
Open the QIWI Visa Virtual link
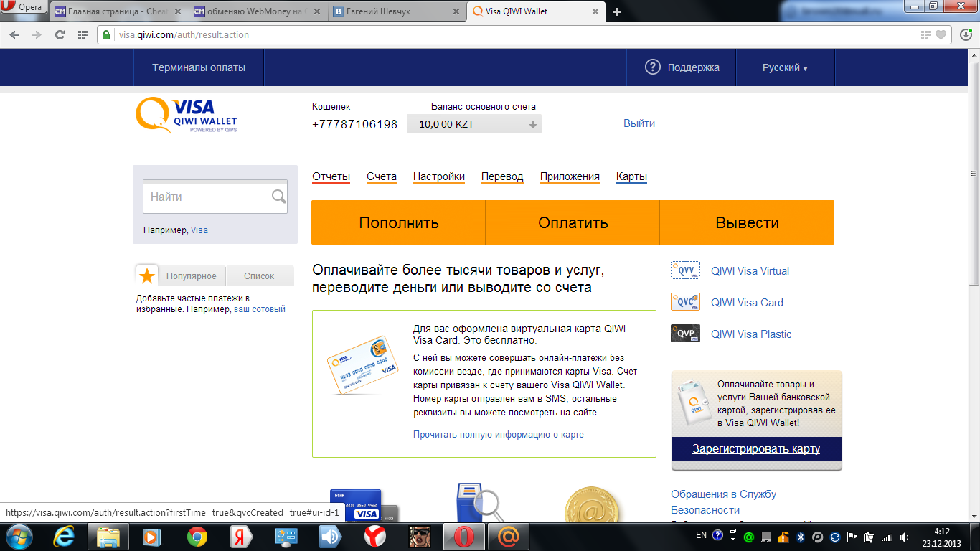tap(750, 270)
